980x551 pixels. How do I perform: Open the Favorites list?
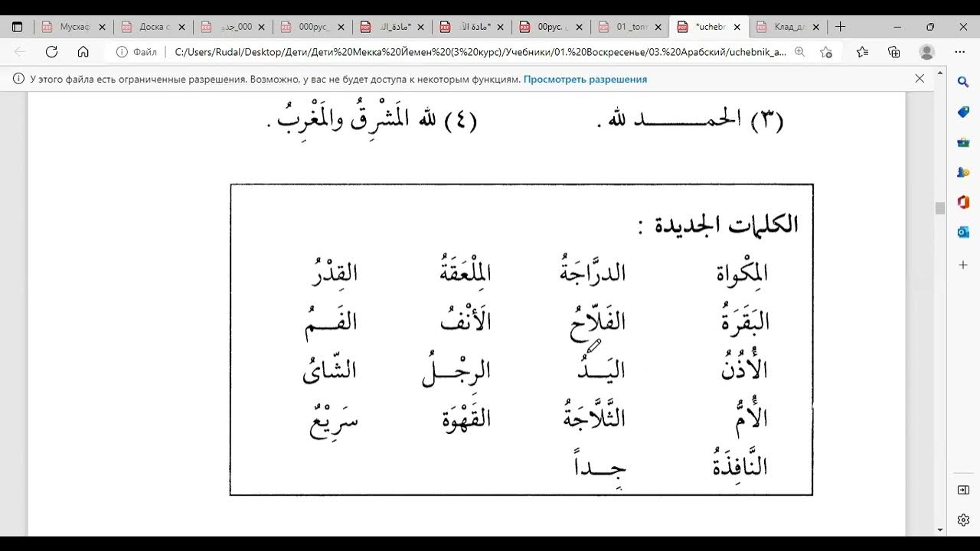[862, 52]
